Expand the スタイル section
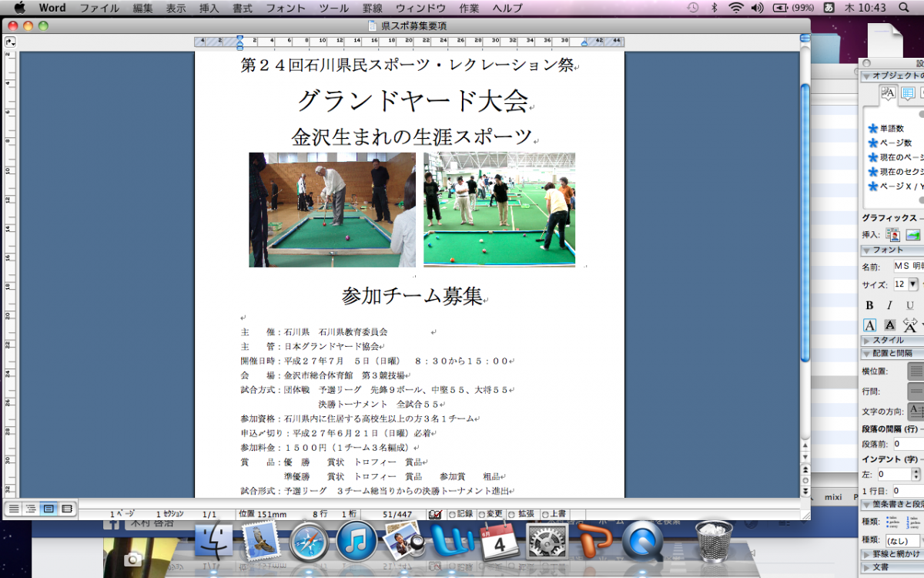This screenshot has width=924, height=578. click(x=867, y=340)
